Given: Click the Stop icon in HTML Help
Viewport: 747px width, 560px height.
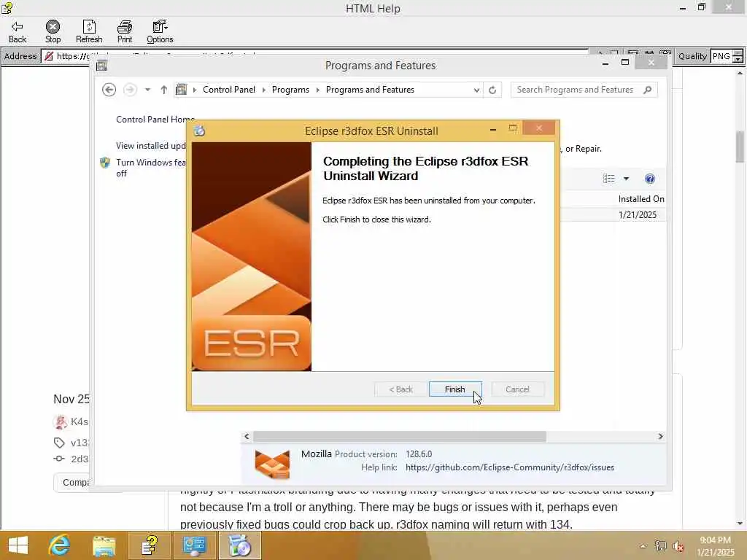Looking at the screenshot, I should point(53,31).
